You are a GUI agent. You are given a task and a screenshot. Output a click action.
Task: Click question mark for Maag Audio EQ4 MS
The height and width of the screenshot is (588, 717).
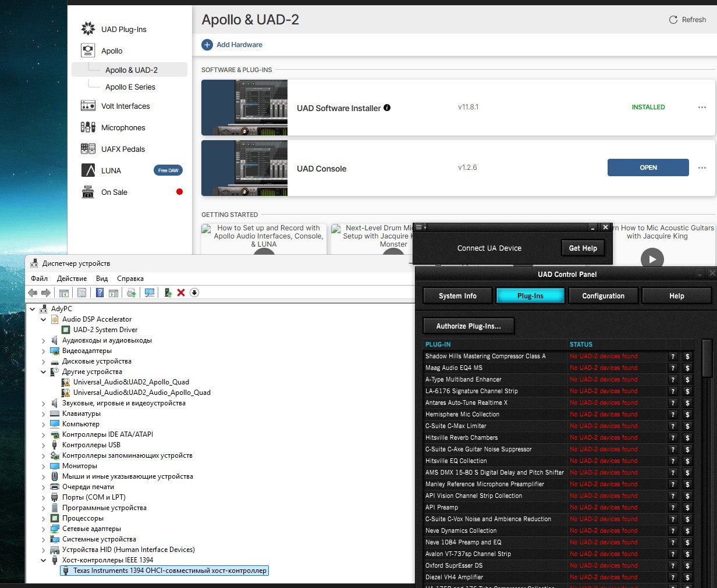673,368
